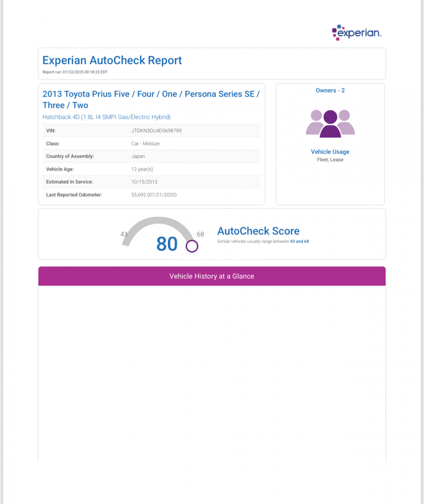424x504 pixels.
Task: Select the Country of Assembly row label
Action: pos(70,156)
